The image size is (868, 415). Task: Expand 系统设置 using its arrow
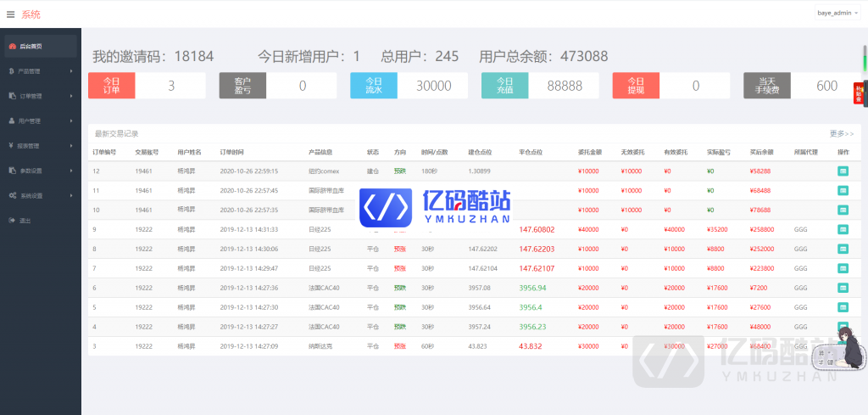point(71,195)
